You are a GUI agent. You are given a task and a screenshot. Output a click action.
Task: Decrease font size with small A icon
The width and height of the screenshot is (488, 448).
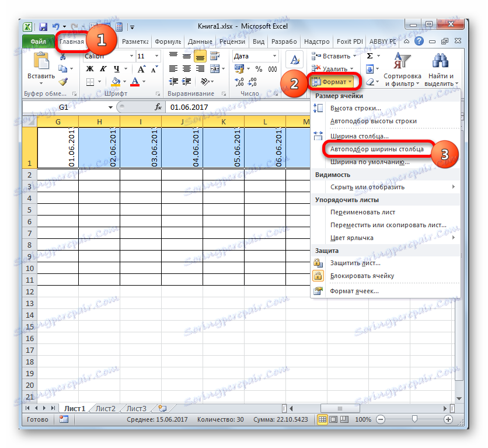pos(154,69)
